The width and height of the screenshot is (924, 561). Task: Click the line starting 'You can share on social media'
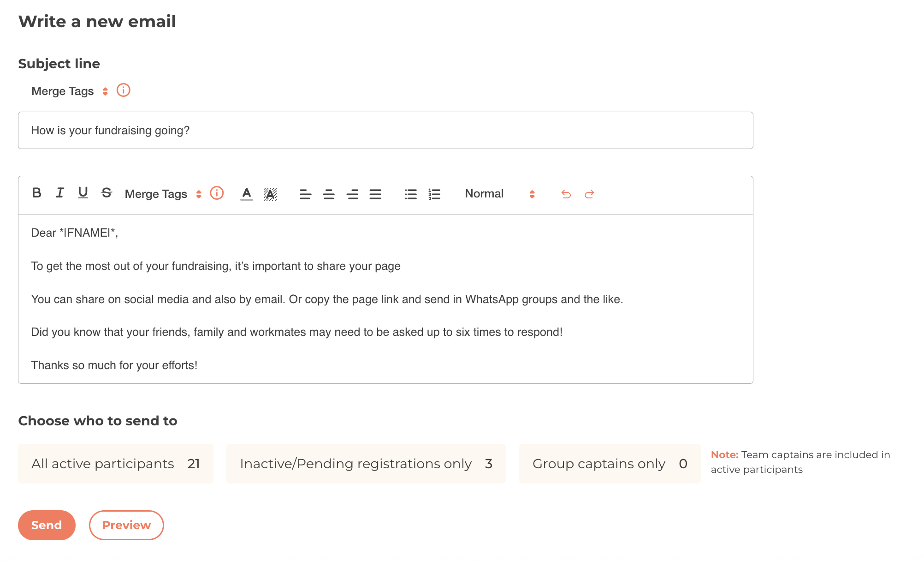click(327, 299)
